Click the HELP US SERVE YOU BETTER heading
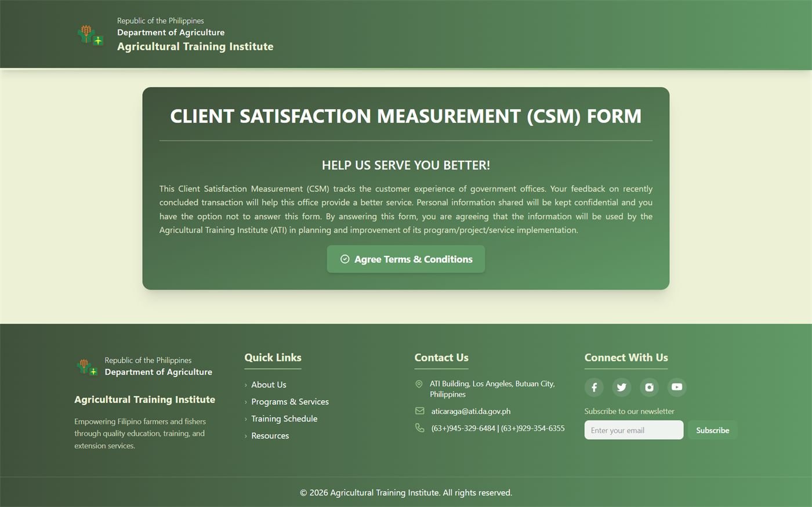The width and height of the screenshot is (812, 507). click(406, 165)
